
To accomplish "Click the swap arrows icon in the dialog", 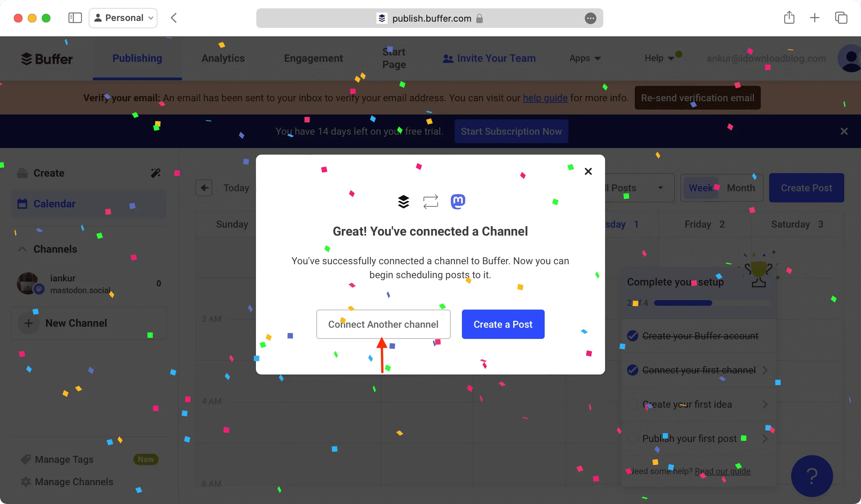I will tap(430, 202).
